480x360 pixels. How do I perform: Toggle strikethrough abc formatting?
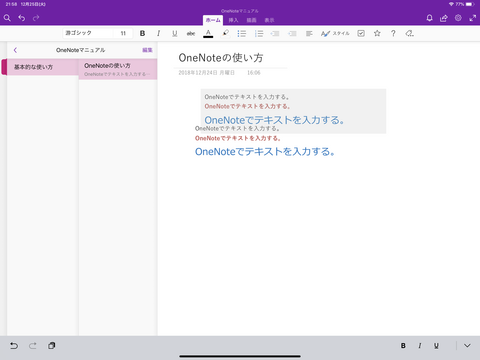coord(191,33)
